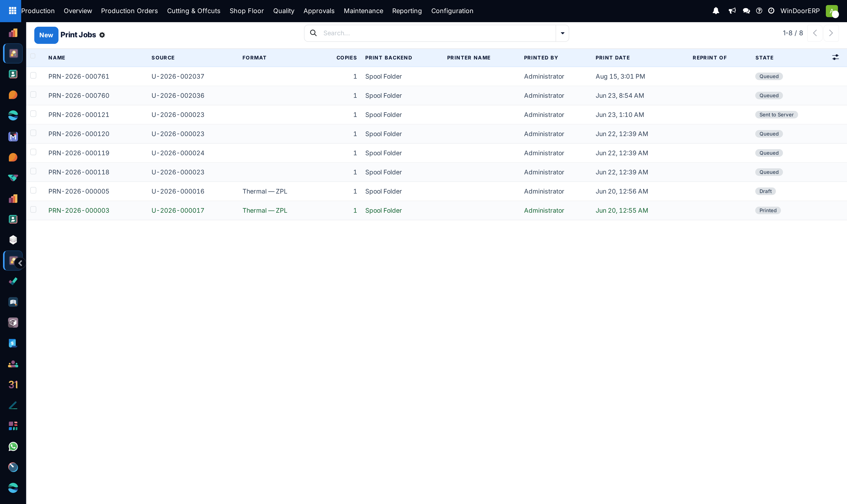Open the box with exclamation app icon
The width and height of the screenshot is (847, 504).
[13, 323]
